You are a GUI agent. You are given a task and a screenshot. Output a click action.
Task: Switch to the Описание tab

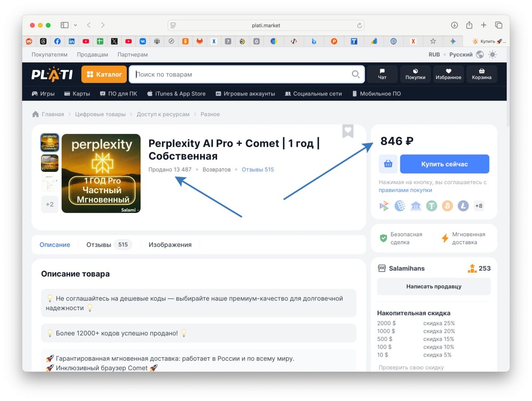pos(55,244)
